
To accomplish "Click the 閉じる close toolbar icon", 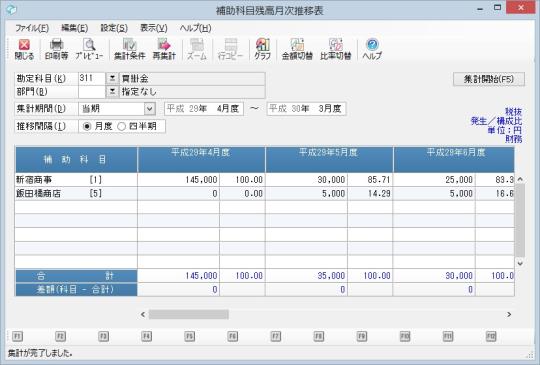I will [x=24, y=49].
